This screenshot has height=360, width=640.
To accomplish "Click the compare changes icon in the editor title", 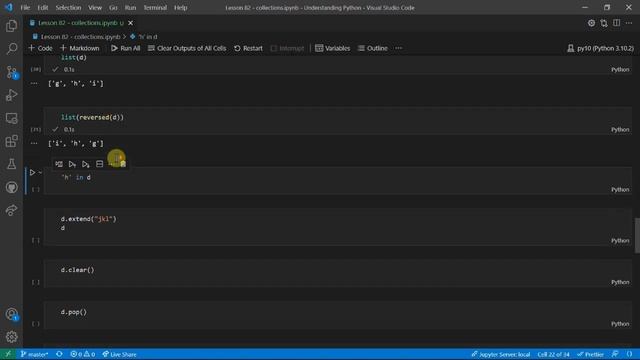I will coord(604,23).
